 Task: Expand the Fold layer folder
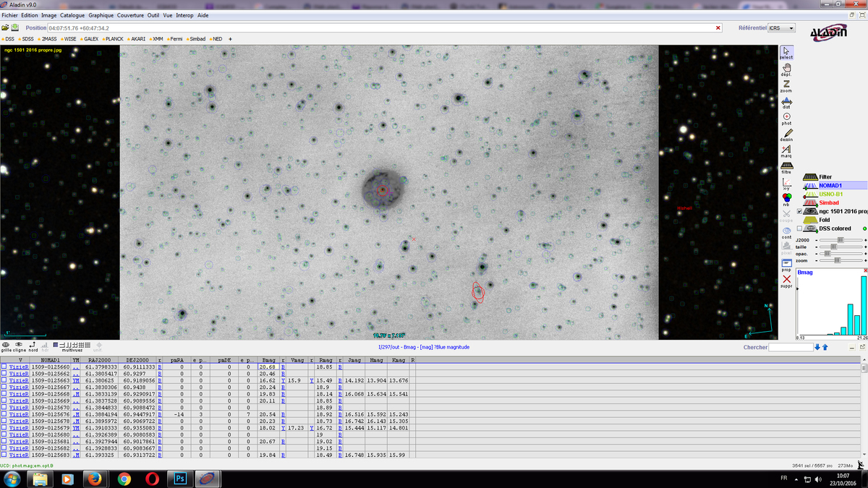(810, 220)
